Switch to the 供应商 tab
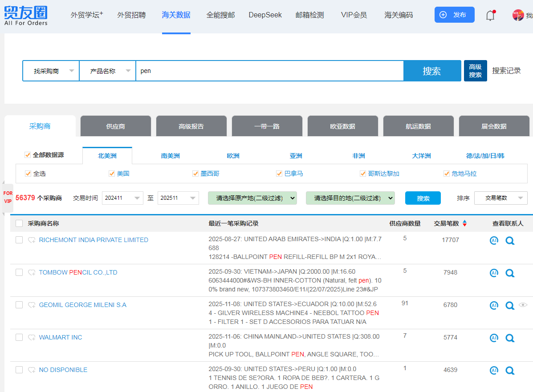This screenshot has width=533, height=392. 115,126
